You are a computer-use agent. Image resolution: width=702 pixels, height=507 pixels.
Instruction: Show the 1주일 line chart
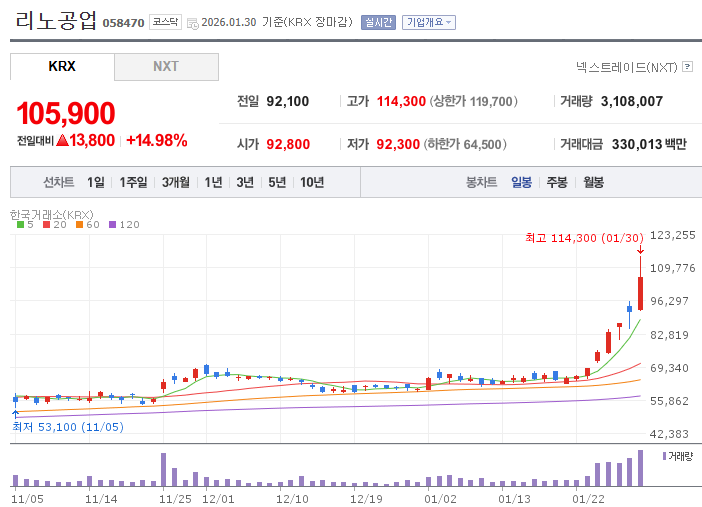(133, 182)
